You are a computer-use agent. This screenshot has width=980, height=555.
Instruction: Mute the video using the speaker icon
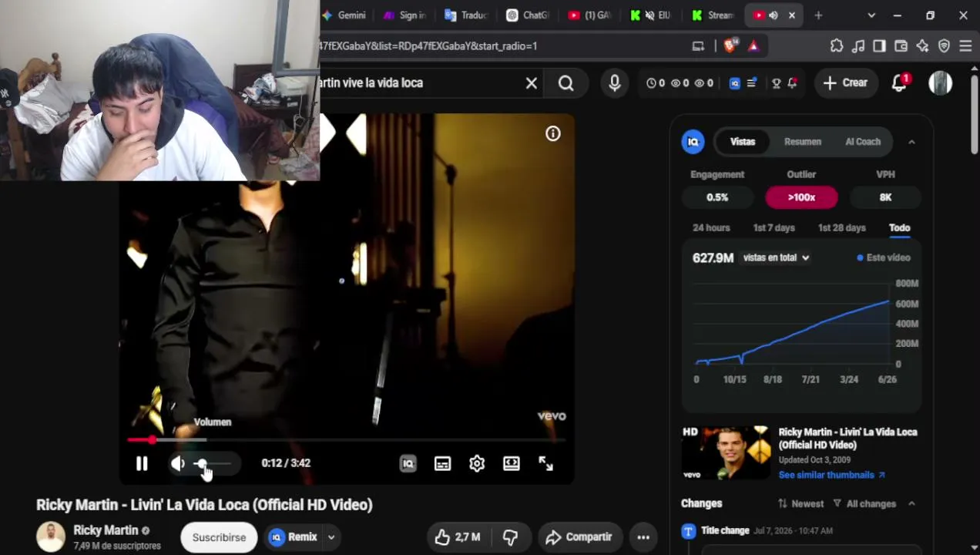pos(178,463)
